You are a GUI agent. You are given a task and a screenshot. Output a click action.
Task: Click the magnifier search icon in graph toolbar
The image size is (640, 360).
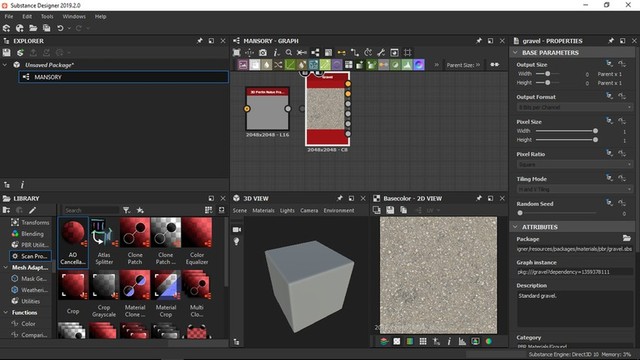pyautogui.click(x=289, y=53)
